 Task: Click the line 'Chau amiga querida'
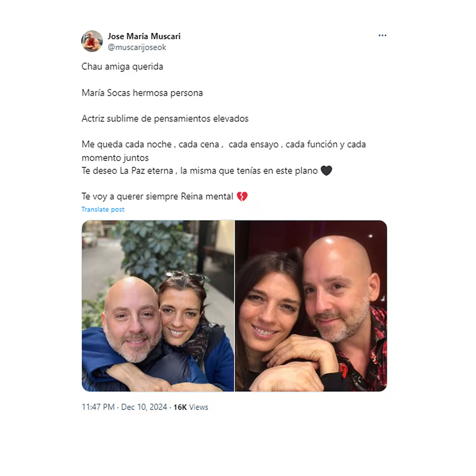pyautogui.click(x=122, y=67)
